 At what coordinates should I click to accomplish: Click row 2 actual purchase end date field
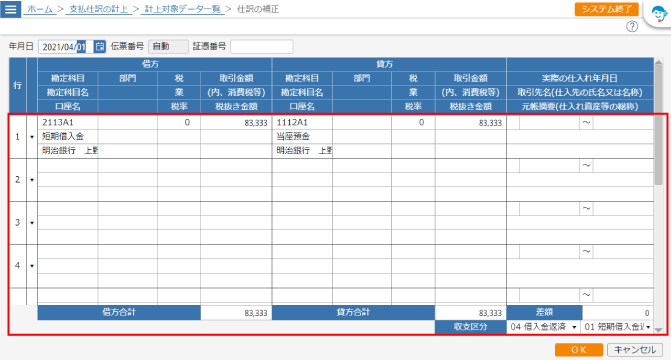tap(623, 166)
